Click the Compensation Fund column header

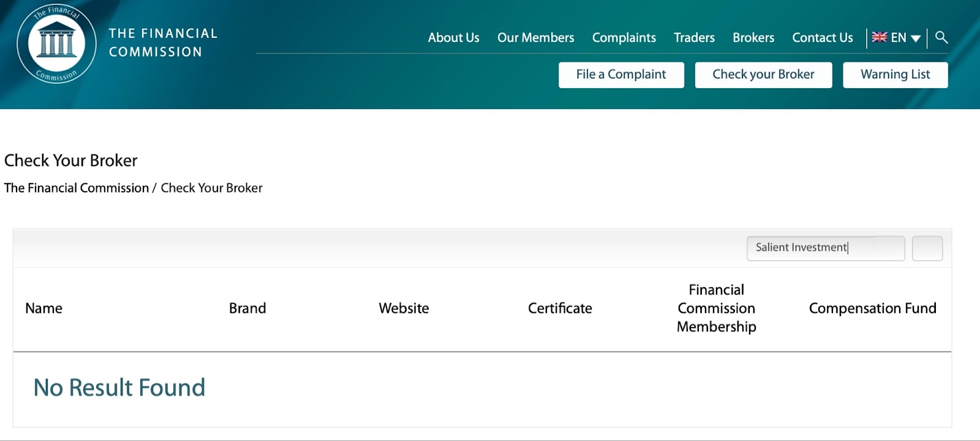(872, 308)
